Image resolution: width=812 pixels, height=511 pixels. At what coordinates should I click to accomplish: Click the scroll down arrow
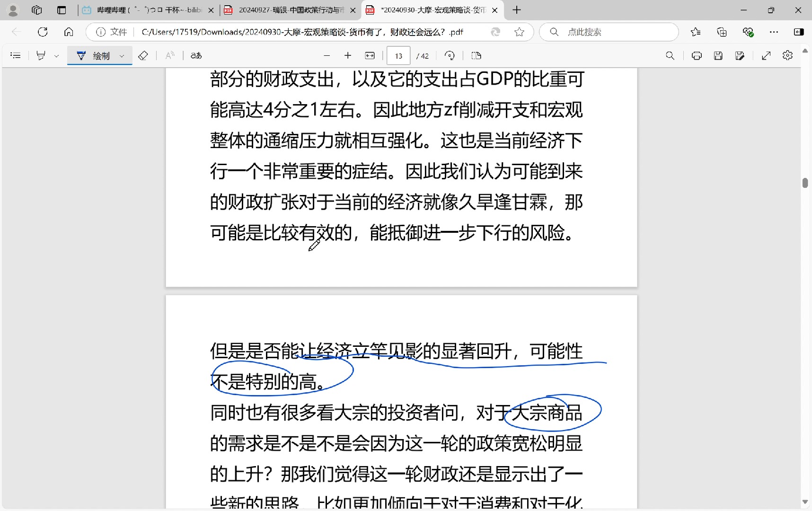point(805,502)
